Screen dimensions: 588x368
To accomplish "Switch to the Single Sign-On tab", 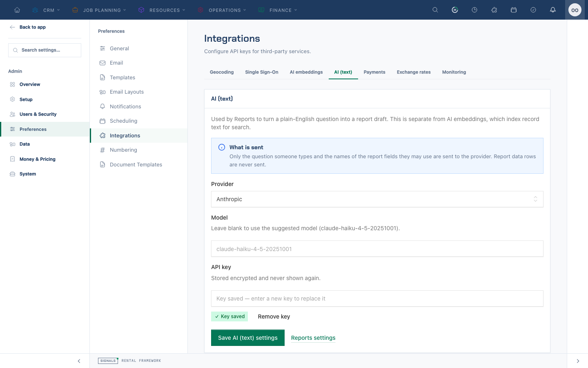I will pyautogui.click(x=262, y=72).
